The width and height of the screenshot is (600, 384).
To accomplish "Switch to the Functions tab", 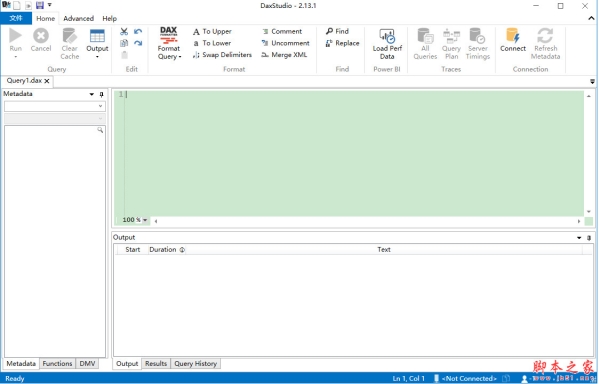I will (57, 363).
